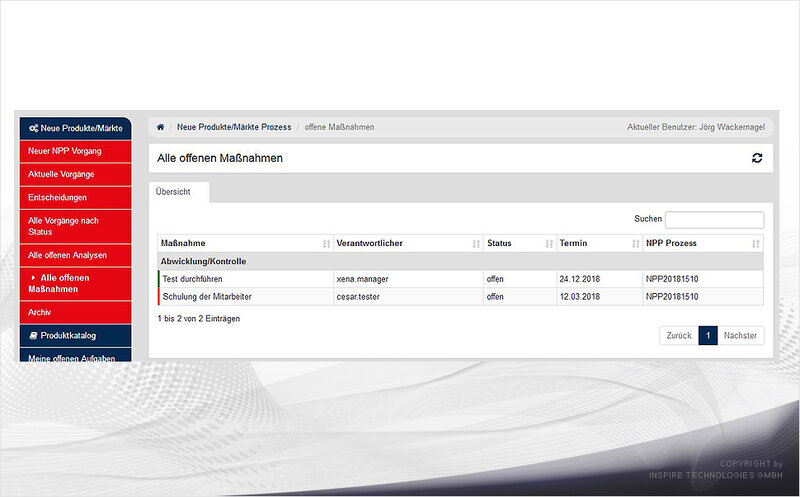The image size is (800, 497).
Task: Select Alle offenen Maßnahmen sidebar entry
Action: [x=76, y=284]
